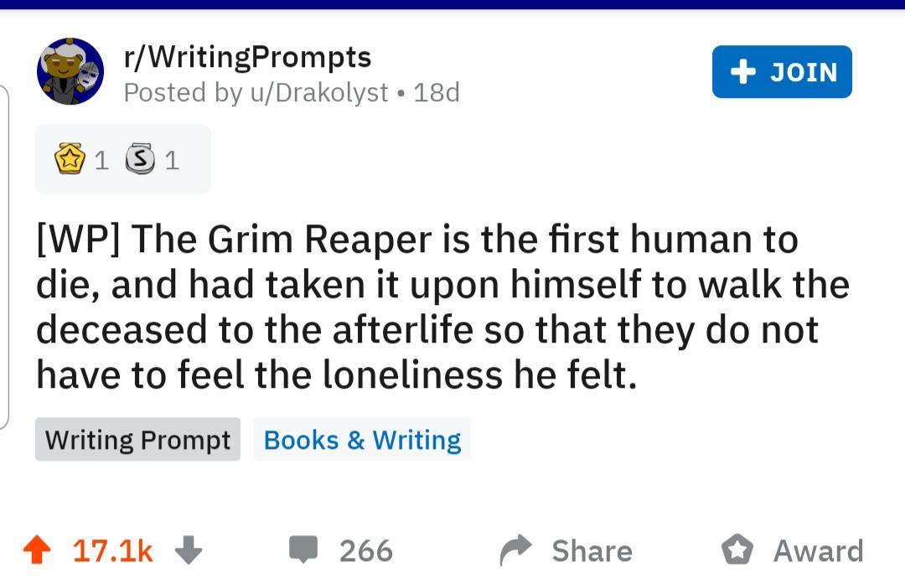
Task: Tap the Award label
Action: coord(818,551)
